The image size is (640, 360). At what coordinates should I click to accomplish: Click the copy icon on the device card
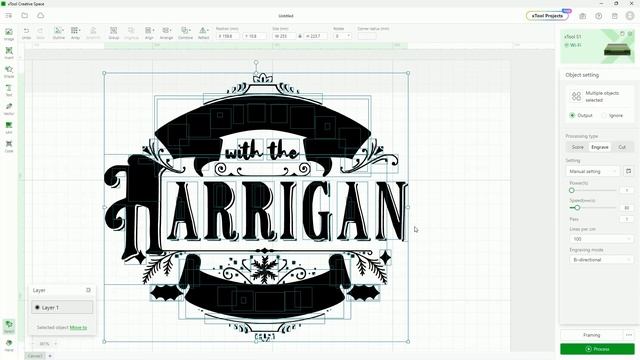coord(622,34)
